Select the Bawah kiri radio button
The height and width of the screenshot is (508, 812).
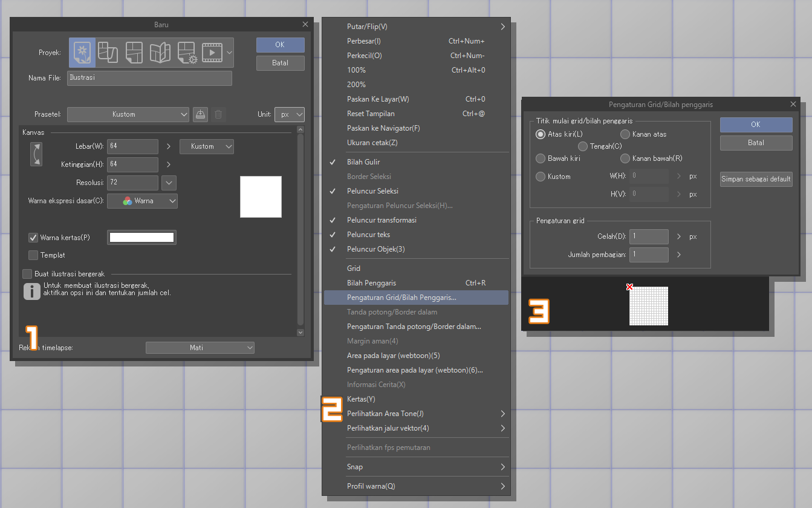(x=541, y=158)
